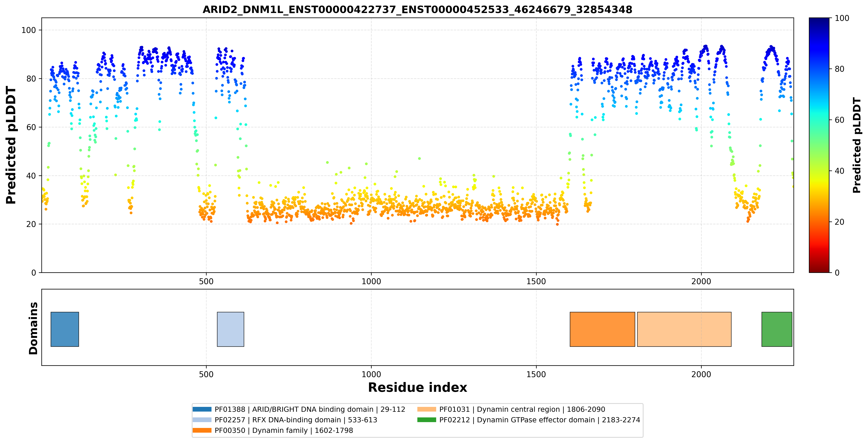Click the y-axis tick label 60
Screen dimensions: 868x443
click(31, 127)
